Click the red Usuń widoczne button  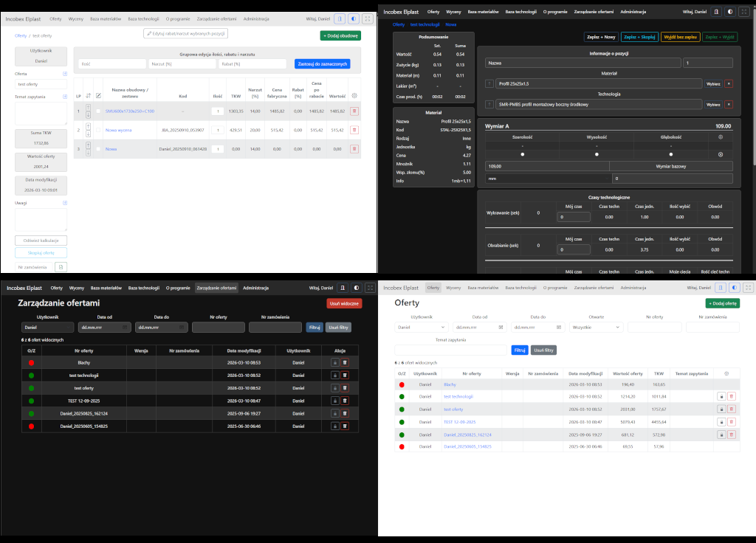click(344, 303)
